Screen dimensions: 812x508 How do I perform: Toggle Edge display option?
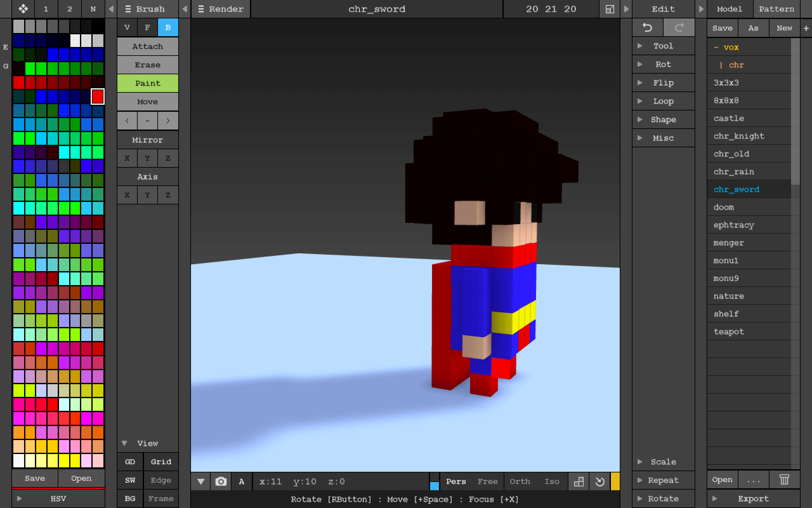161,480
